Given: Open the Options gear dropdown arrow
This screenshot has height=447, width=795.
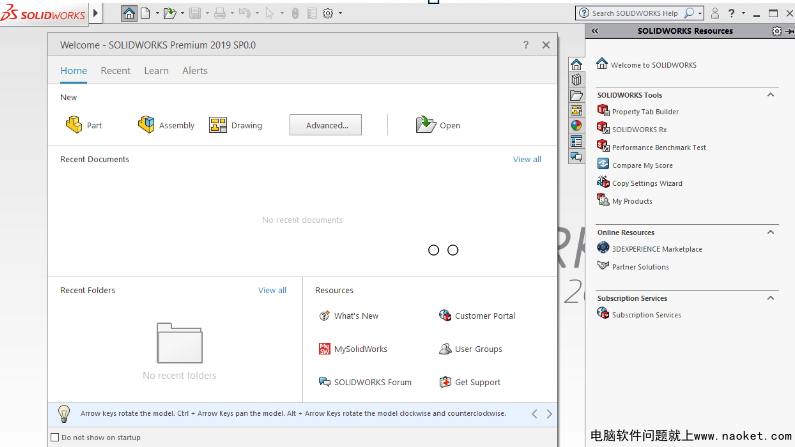Looking at the screenshot, I should coord(340,13).
